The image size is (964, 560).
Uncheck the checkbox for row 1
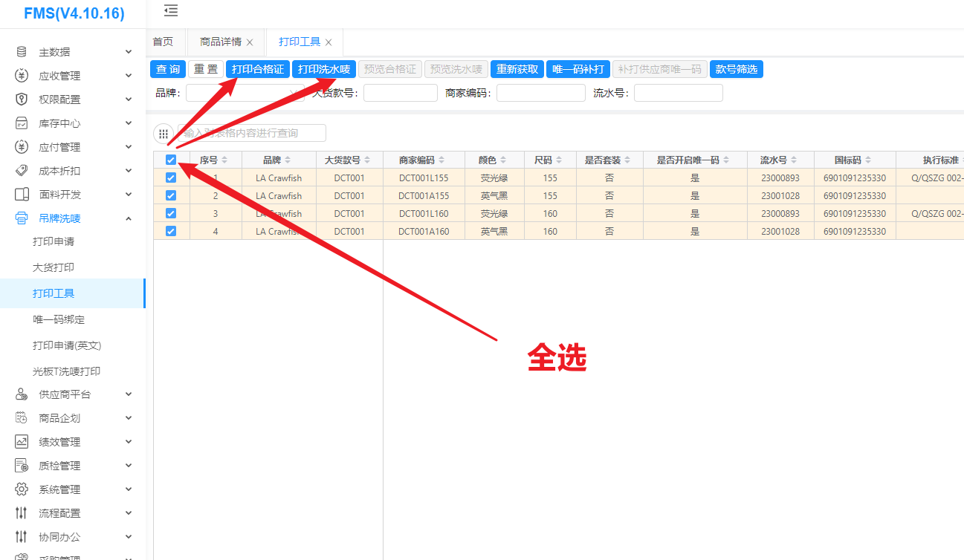tap(171, 178)
